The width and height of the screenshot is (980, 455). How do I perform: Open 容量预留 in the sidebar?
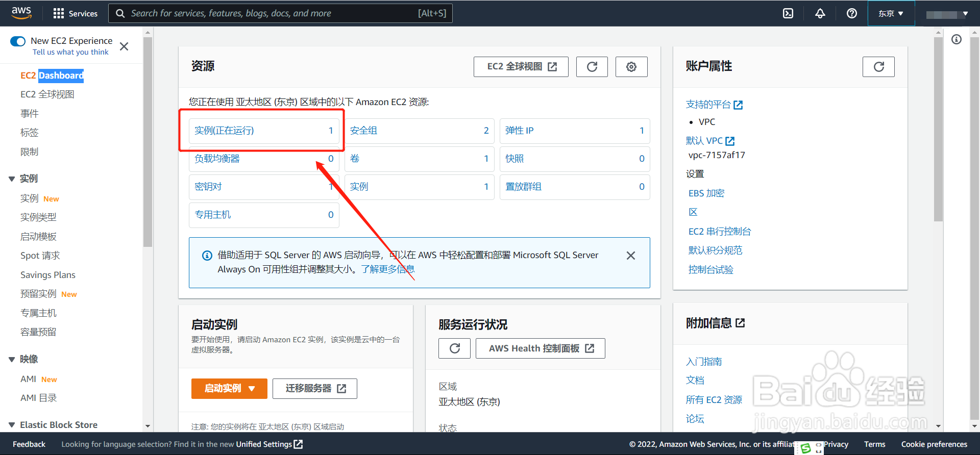pos(38,332)
